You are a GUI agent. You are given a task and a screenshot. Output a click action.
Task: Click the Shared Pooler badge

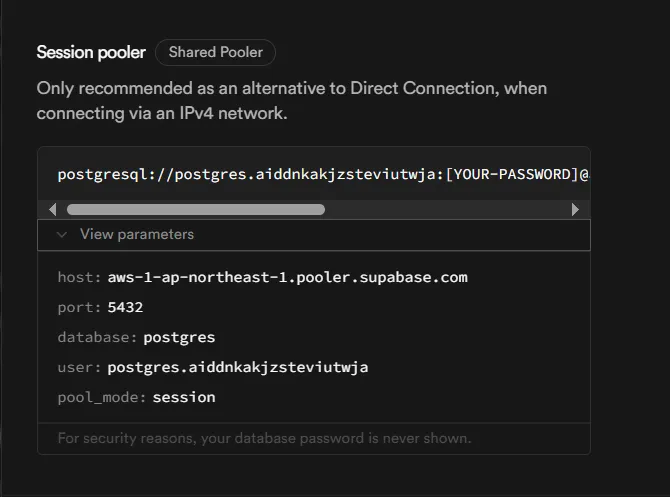(215, 53)
